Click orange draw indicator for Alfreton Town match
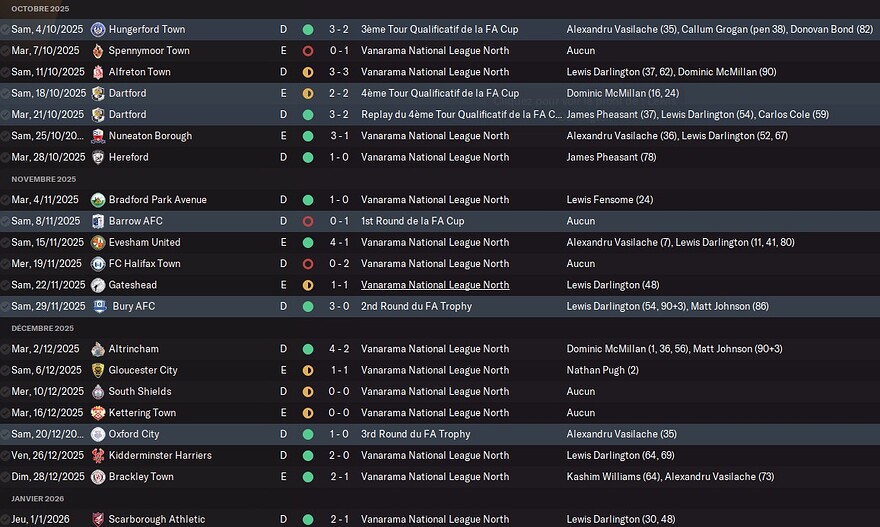 click(307, 72)
